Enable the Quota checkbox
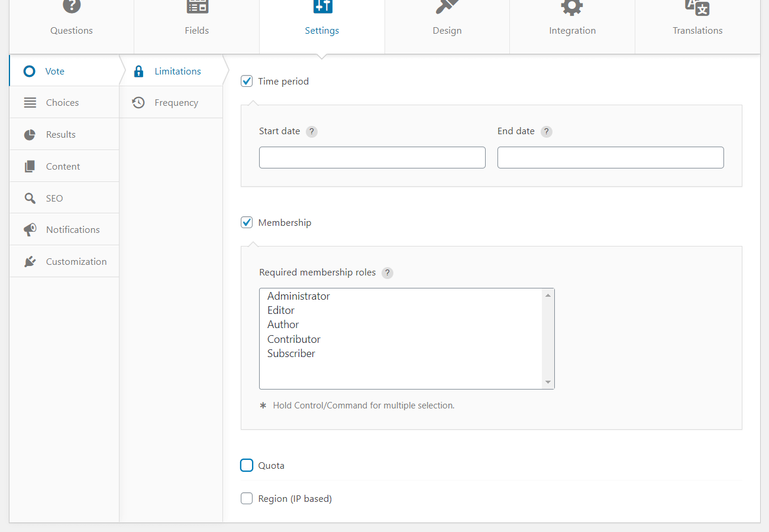Screen dimensions: 769x532 [x=247, y=465]
